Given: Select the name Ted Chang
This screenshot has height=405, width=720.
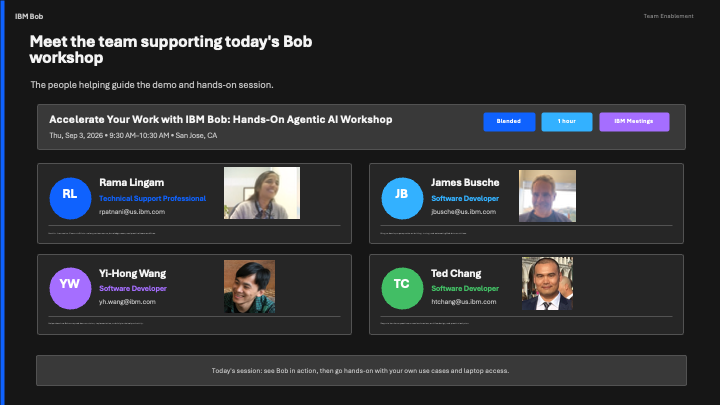Looking at the screenshot, I should point(456,274).
